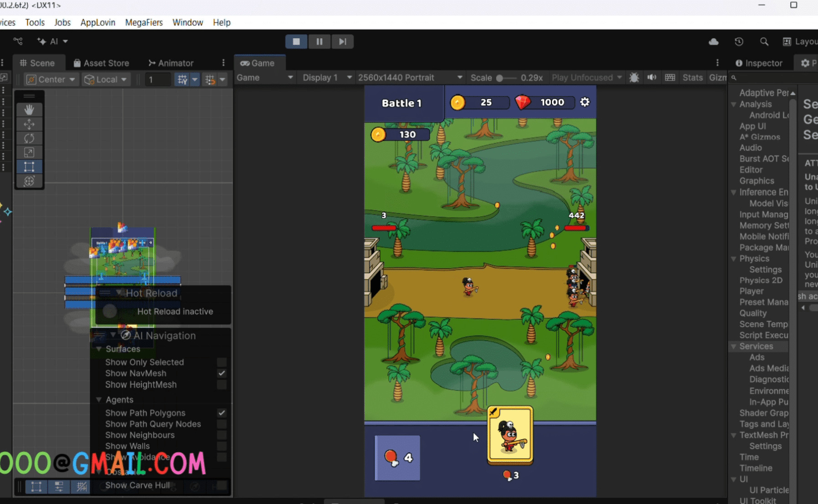Enable Show Path Query Nodes checkbox
The height and width of the screenshot is (504, 818).
pyautogui.click(x=222, y=424)
